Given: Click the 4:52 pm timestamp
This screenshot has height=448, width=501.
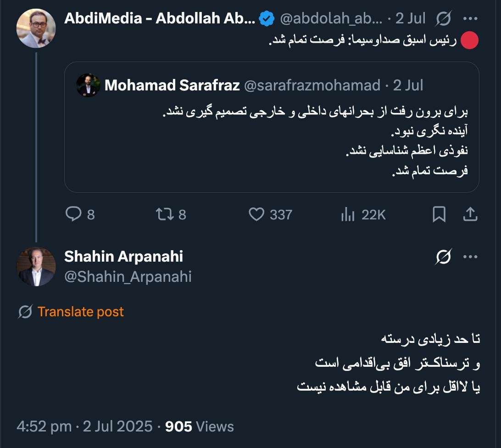Looking at the screenshot, I should pyautogui.click(x=44, y=426).
